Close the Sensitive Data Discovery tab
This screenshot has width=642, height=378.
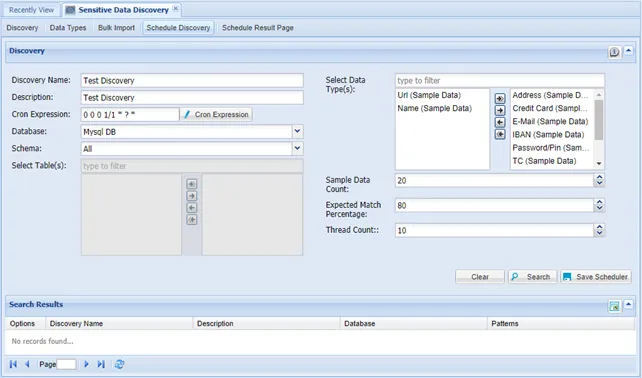[176, 8]
